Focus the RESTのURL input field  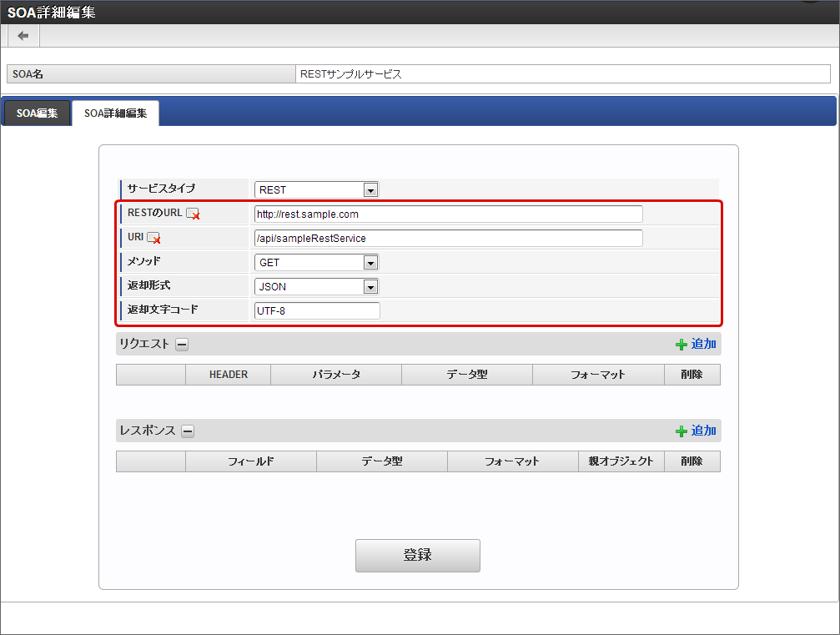coord(449,214)
